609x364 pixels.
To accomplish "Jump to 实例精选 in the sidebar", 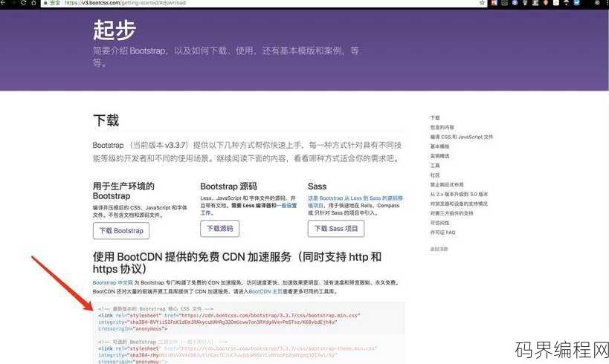I will pyautogui.click(x=439, y=156).
